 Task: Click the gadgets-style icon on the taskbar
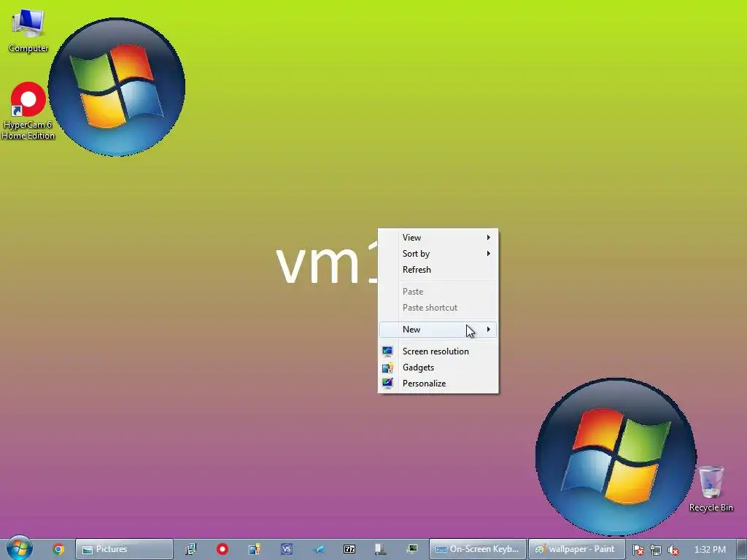255,549
